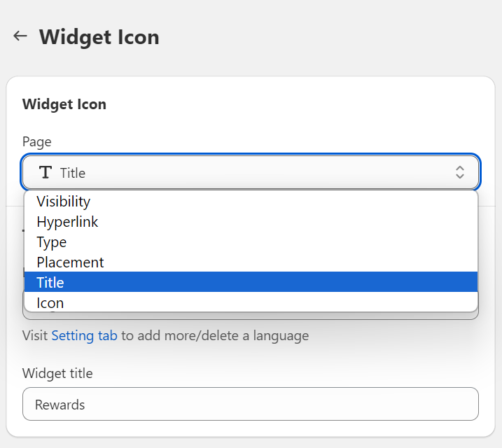This screenshot has width=502, height=448.
Task: Click the Page field label
Action: point(37,141)
